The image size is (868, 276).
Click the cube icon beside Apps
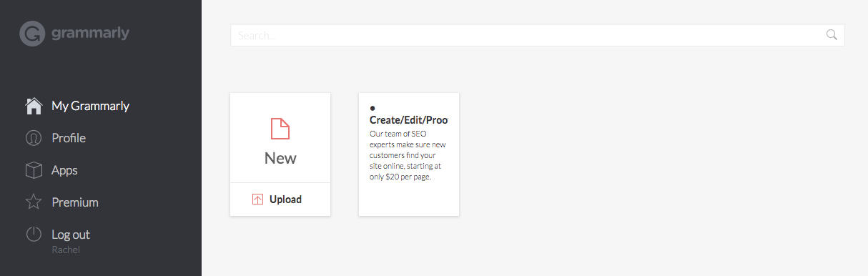tap(34, 170)
